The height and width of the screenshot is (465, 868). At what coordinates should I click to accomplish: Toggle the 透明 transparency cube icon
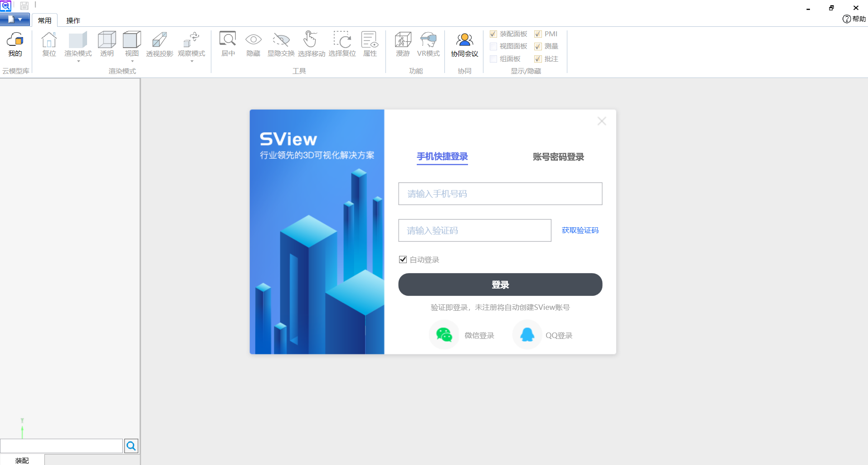[107, 40]
